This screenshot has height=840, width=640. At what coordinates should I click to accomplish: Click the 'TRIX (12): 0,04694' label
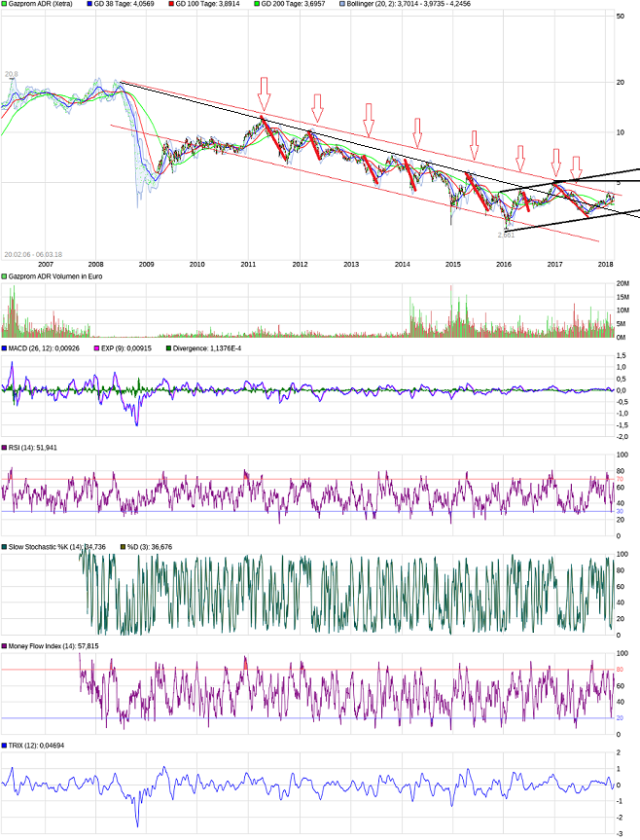pyautogui.click(x=36, y=746)
